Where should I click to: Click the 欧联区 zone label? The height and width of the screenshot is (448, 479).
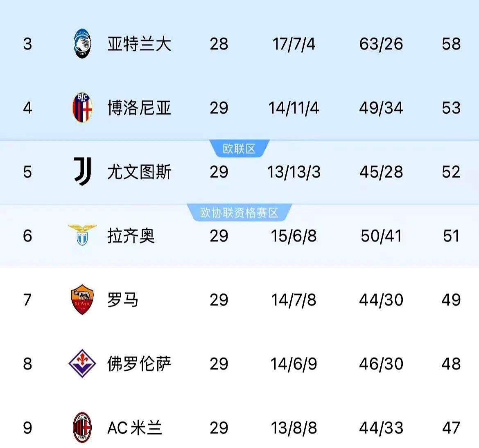239,149
